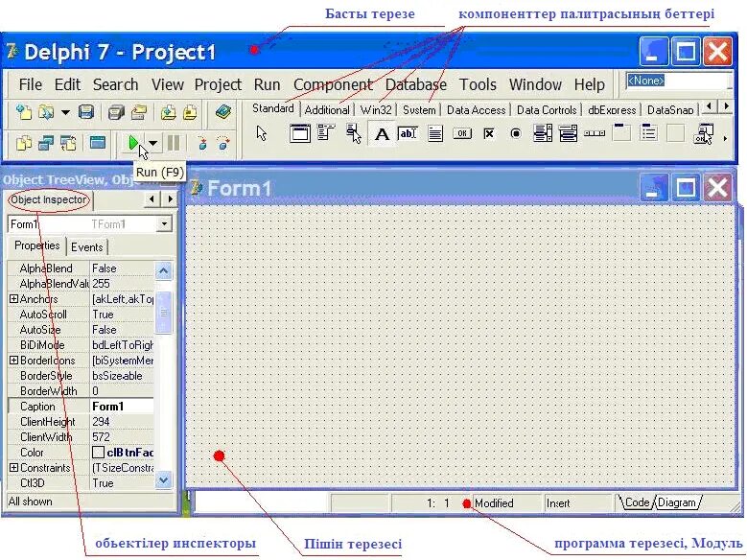747x560 pixels.
Task: Click the Open Project folder icon
Action: [139, 112]
